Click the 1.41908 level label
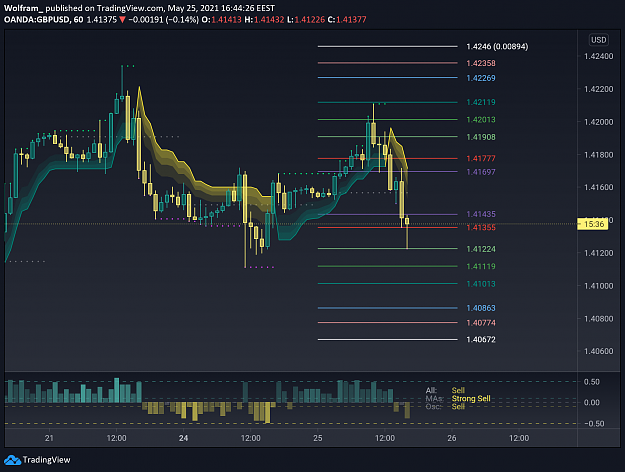This screenshot has height=472, width=625. pyautogui.click(x=481, y=137)
